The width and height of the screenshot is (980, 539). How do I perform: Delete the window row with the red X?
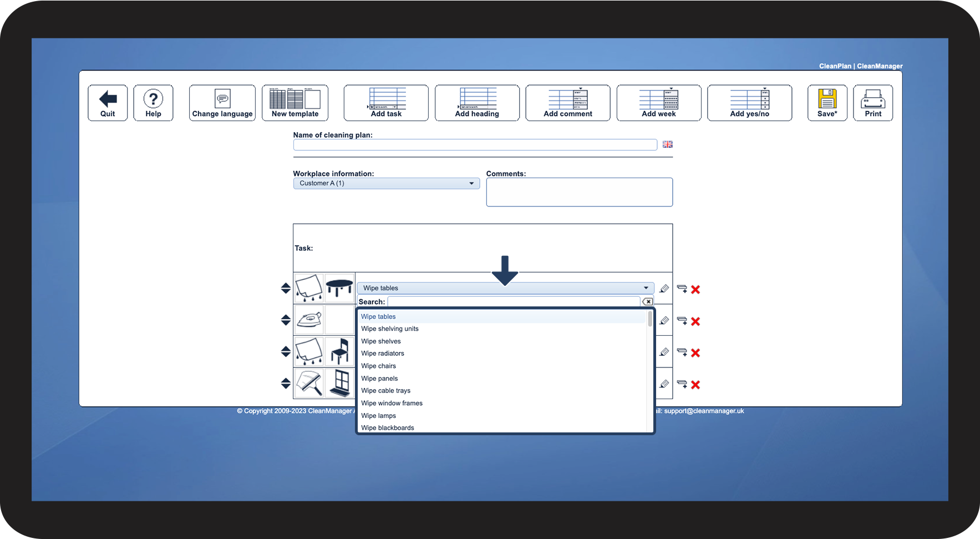click(695, 385)
